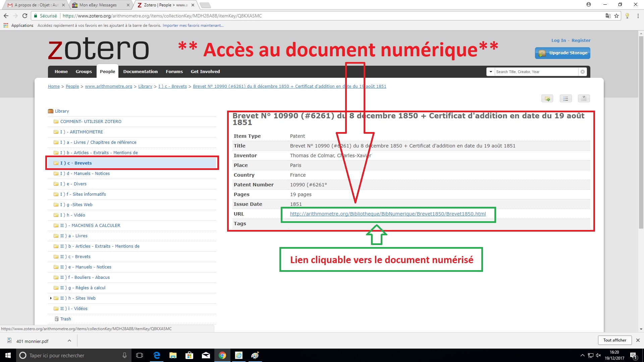Click the Register link
This screenshot has width=644, height=362.
click(x=581, y=40)
